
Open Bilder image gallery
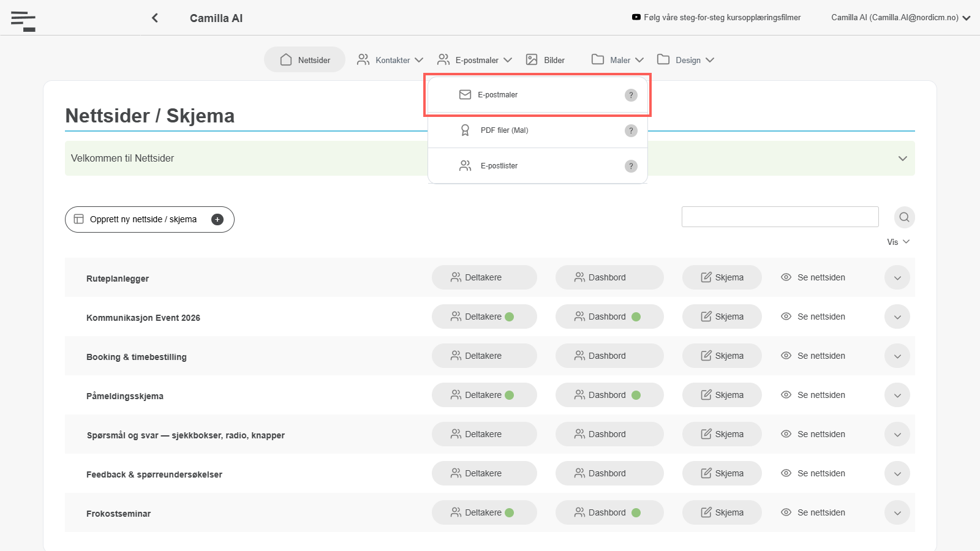545,60
